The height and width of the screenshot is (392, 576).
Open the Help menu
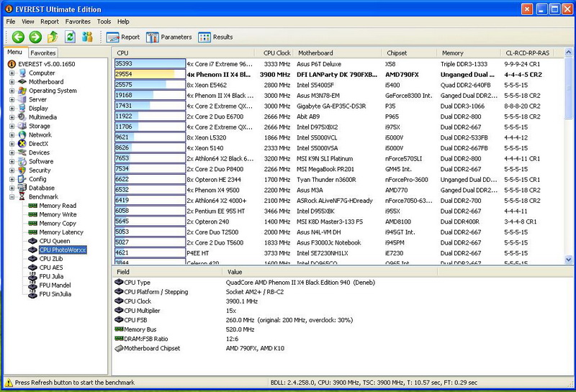pos(123,22)
